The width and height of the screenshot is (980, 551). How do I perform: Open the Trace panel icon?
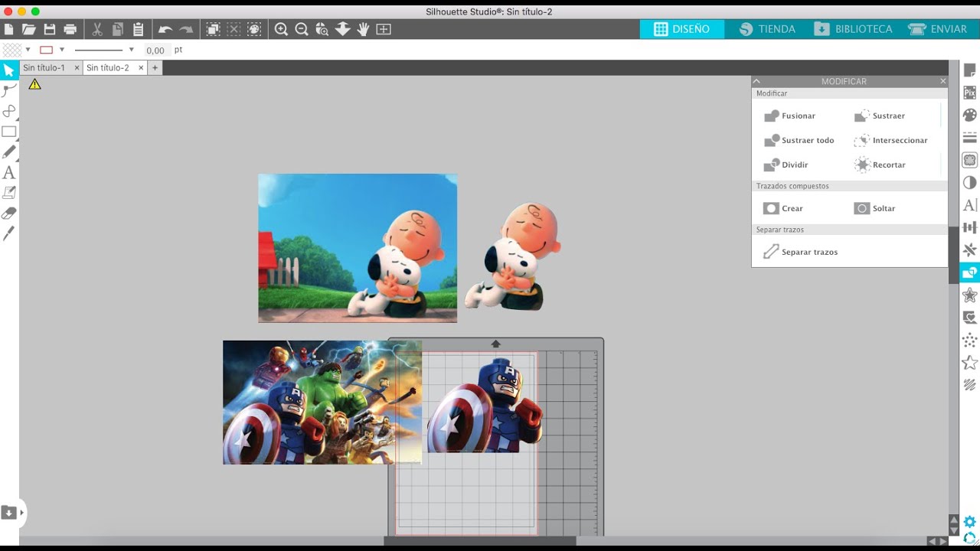click(970, 161)
